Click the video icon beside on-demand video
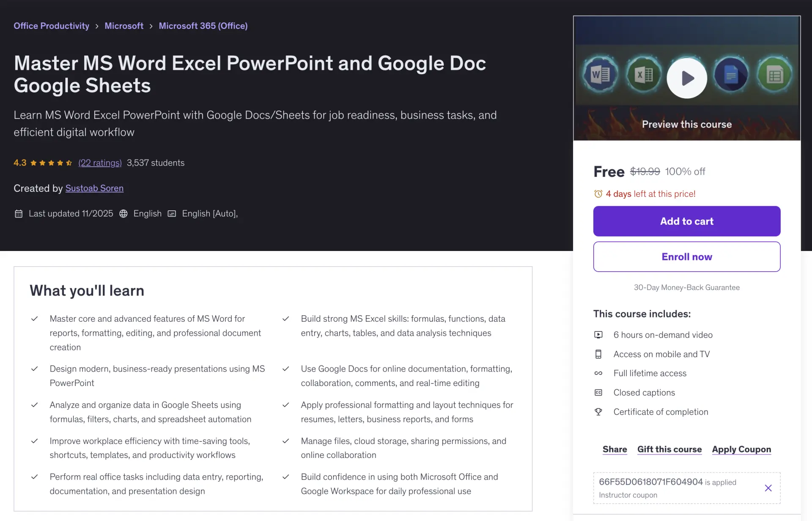 pyautogui.click(x=598, y=335)
